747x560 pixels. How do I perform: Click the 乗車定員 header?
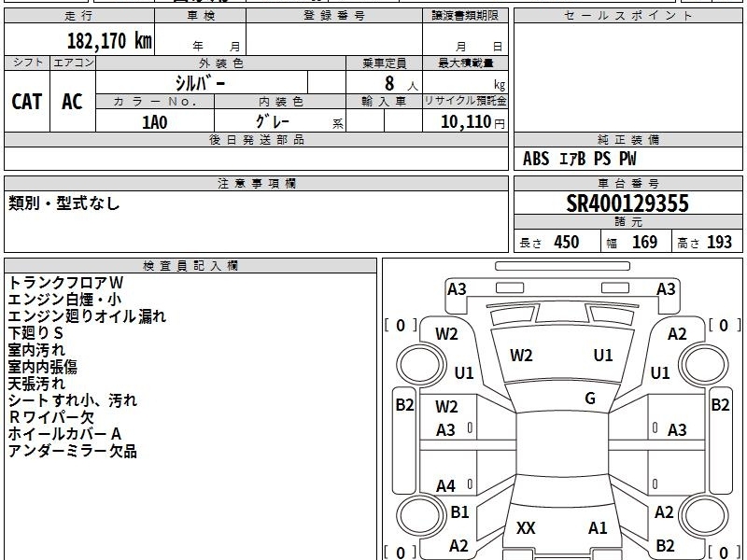384,63
